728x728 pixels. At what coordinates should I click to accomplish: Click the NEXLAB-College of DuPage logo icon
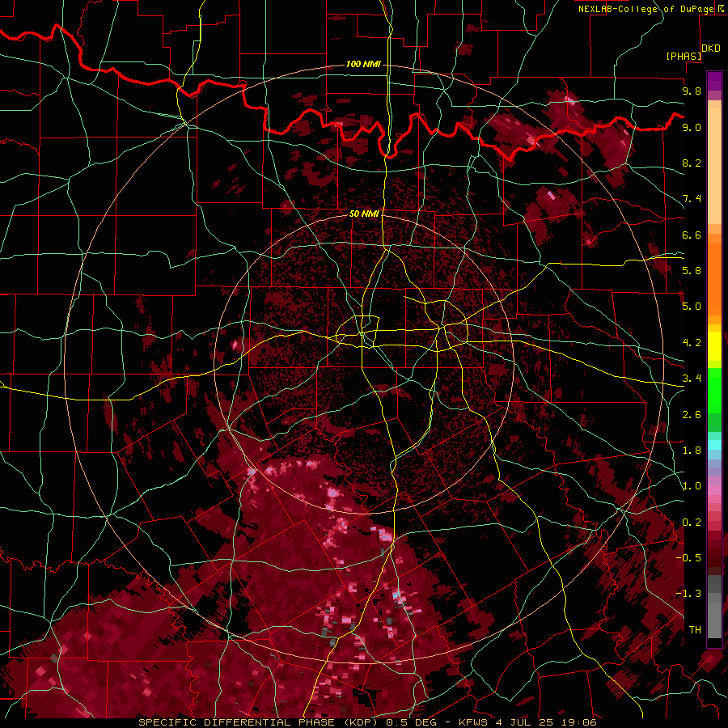[722, 8]
